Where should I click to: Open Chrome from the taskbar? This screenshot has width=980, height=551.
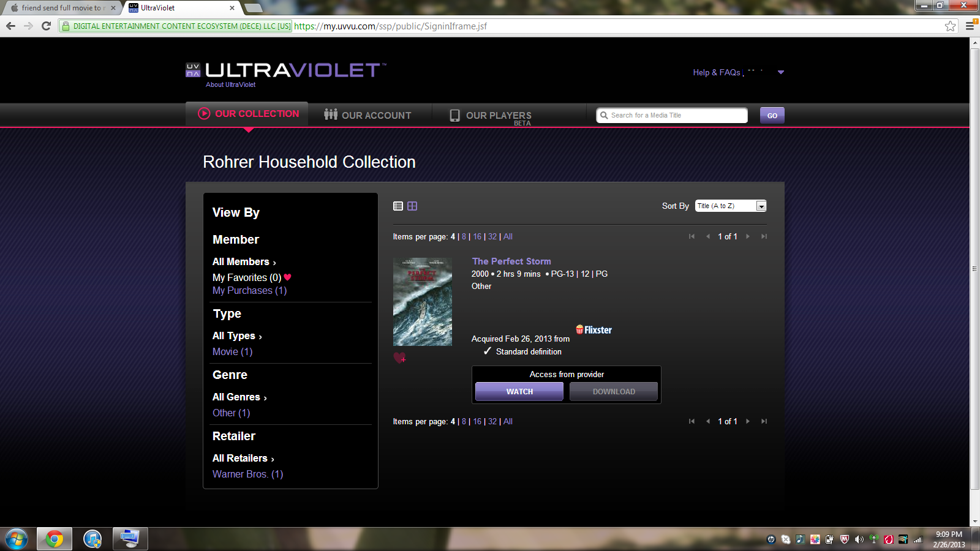coord(55,539)
